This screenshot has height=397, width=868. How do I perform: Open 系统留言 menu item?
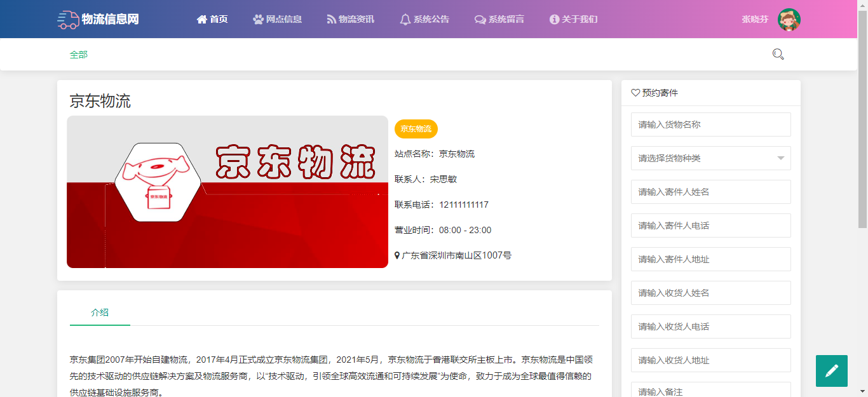tap(506, 20)
